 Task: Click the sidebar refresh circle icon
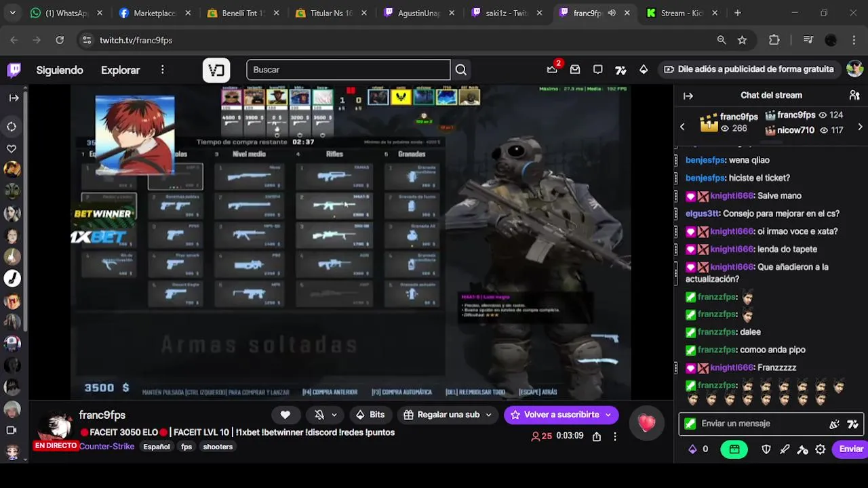point(12,127)
